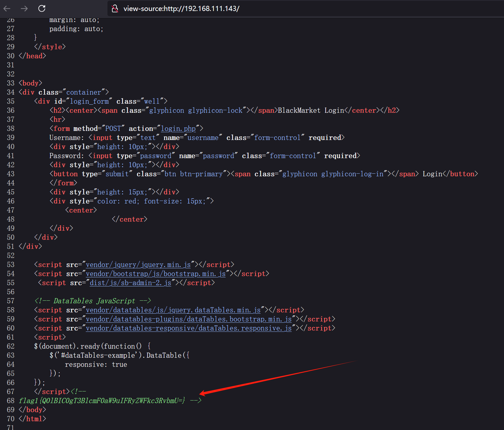Click the 'Username:' label text on line 39
This screenshot has width=504, height=430.
pyautogui.click(x=67, y=138)
